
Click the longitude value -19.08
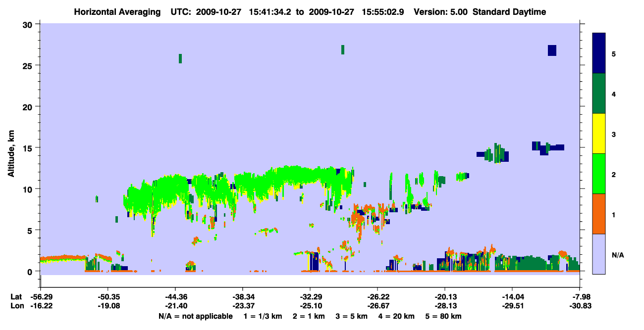point(107,306)
